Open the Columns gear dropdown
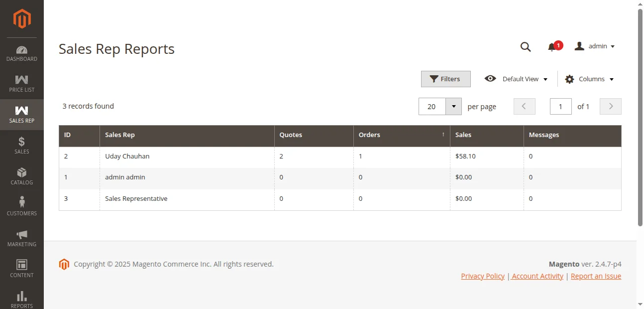 (x=589, y=79)
